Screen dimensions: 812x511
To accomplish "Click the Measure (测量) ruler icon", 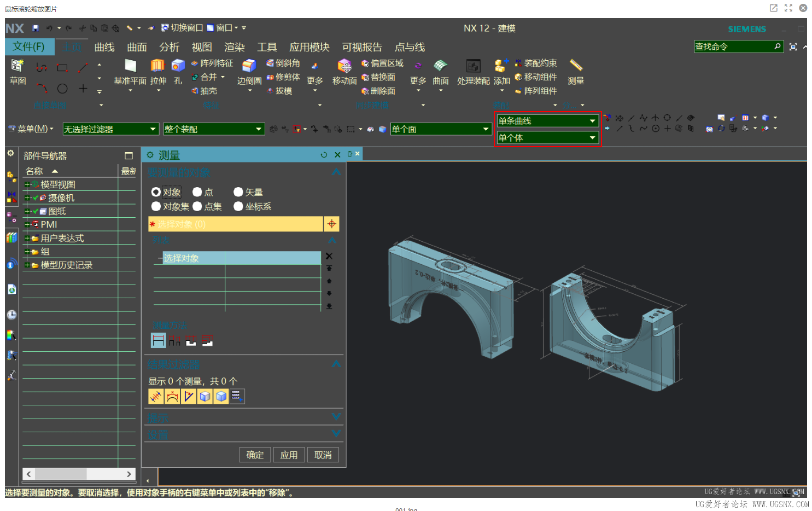I will point(576,65).
